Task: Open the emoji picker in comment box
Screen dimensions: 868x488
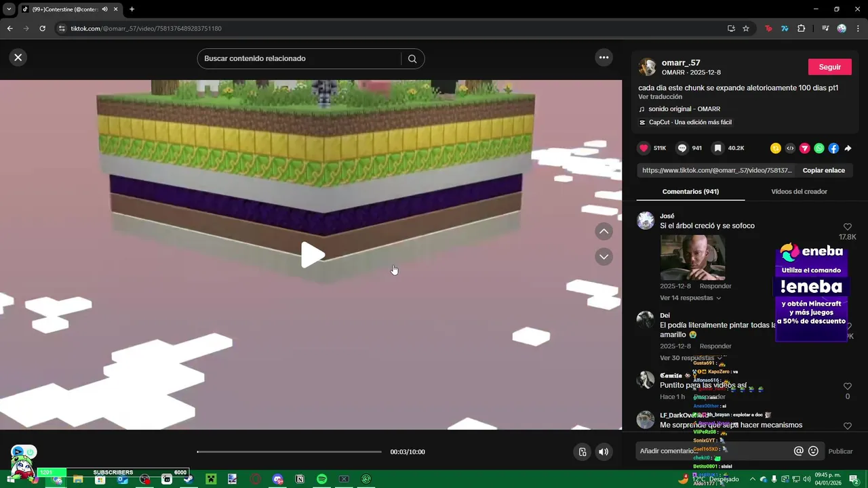Action: tap(813, 451)
